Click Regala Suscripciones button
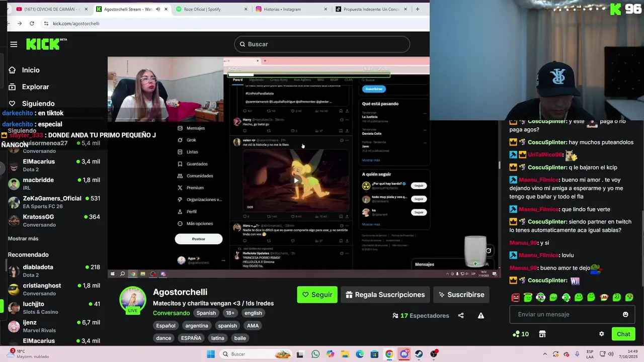The height and width of the screenshot is (362, 644). coord(385,295)
